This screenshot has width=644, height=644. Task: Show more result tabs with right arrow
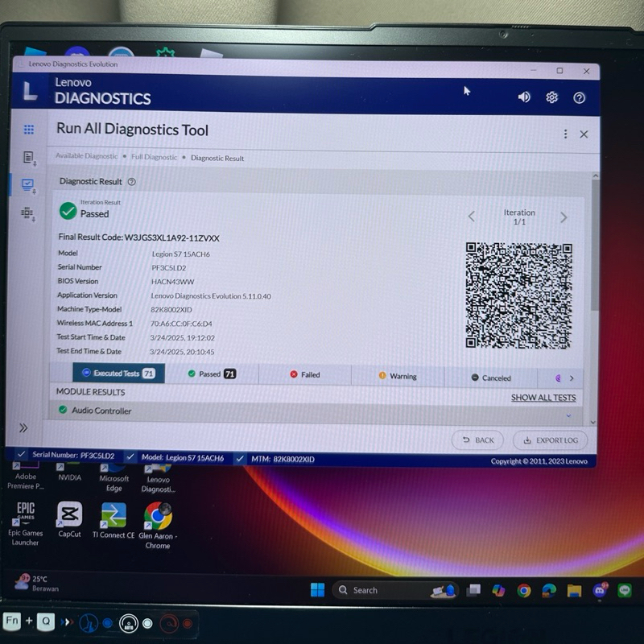572,378
